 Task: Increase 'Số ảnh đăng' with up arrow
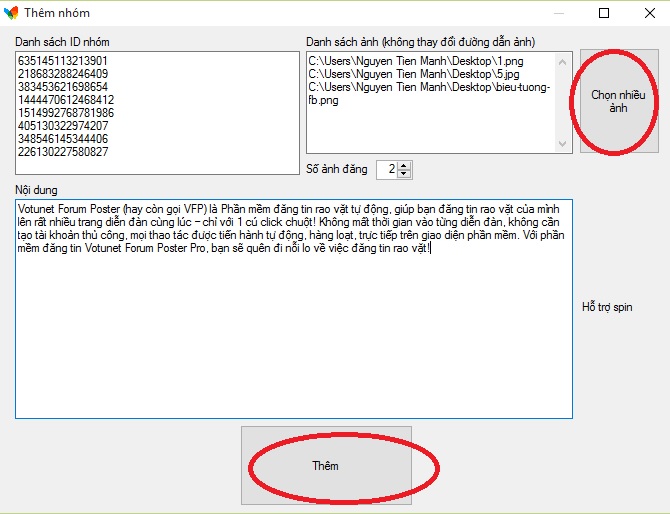[x=404, y=165]
